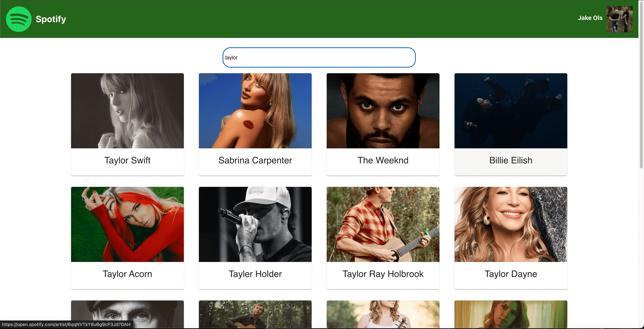Screen dimensions: 644x329
Task: Click the Taylor Dayne name label
Action: click(511, 274)
